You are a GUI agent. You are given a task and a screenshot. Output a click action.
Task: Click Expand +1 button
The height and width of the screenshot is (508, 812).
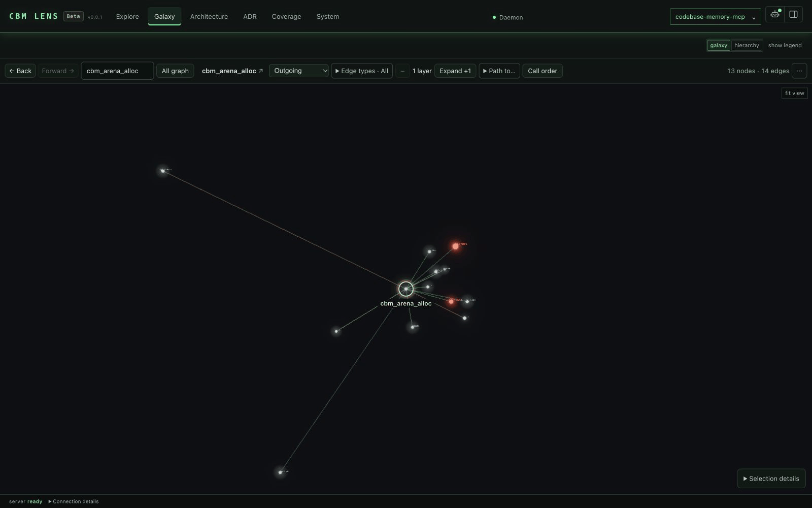455,71
